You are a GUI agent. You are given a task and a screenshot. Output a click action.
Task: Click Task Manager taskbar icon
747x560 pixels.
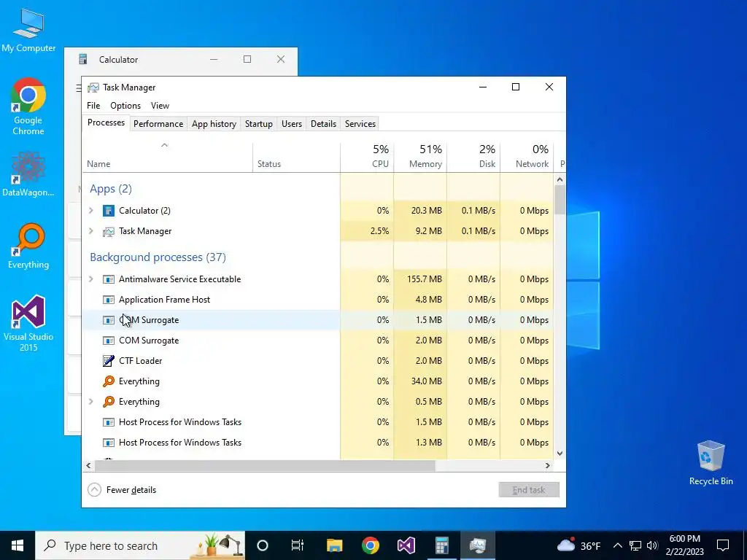[x=477, y=545]
